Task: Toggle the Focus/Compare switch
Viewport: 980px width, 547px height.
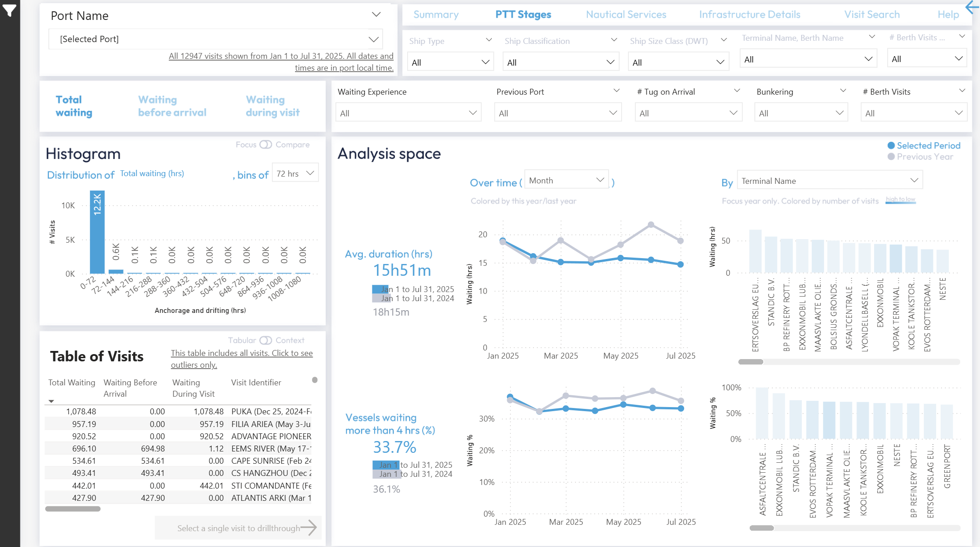Action: (x=266, y=144)
